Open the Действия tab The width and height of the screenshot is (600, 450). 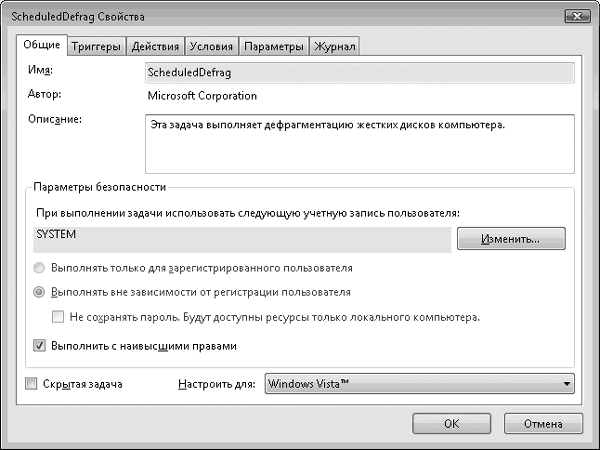tap(155, 47)
